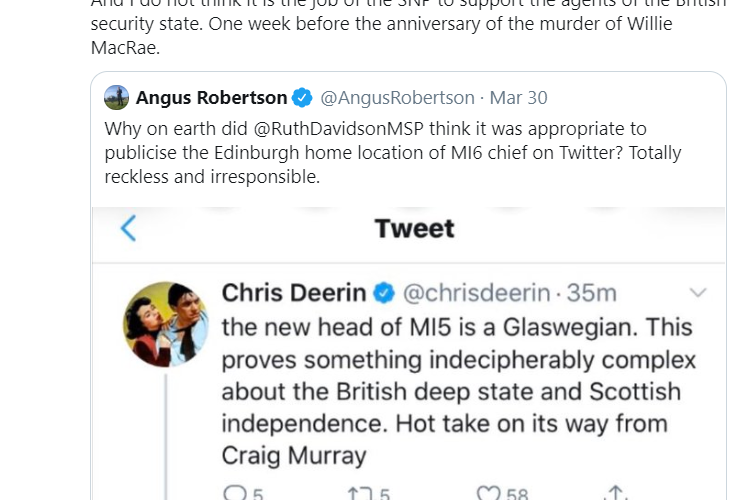Expand the tweet options chevron menu
Image resolution: width=740 pixels, height=500 pixels.
tap(698, 293)
